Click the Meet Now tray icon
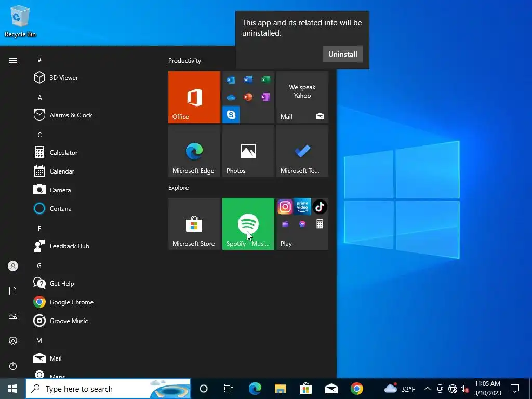The image size is (532, 399). point(440,389)
